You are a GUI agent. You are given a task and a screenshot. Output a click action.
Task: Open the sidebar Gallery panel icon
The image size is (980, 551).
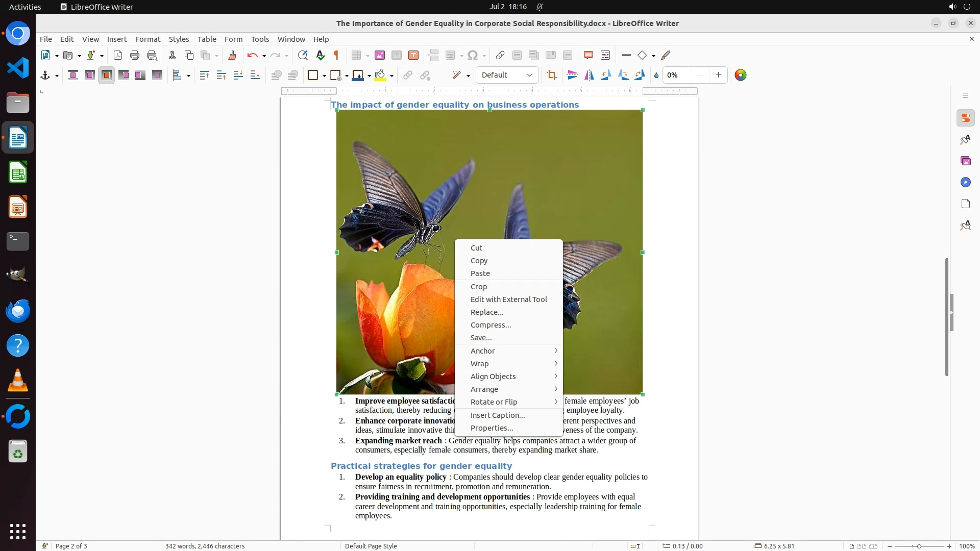(965, 161)
